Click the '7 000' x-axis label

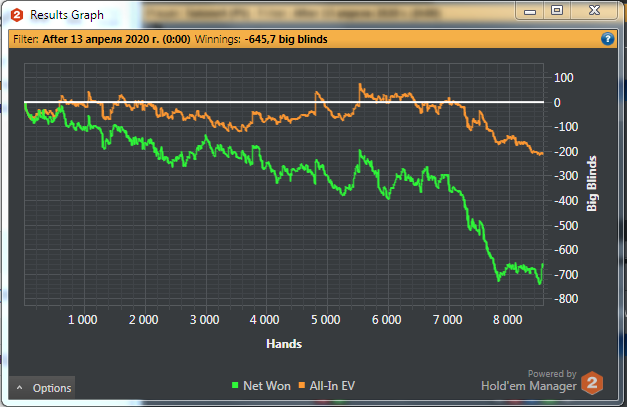447,320
